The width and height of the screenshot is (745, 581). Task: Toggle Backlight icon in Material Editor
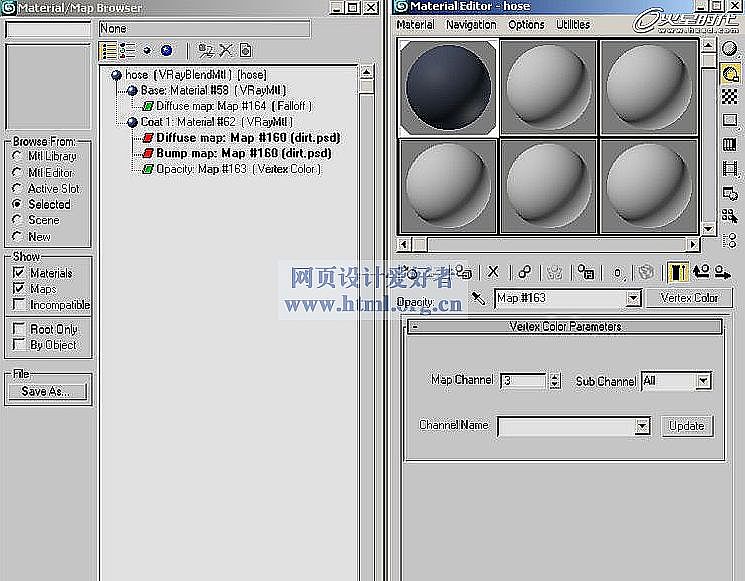[x=730, y=73]
